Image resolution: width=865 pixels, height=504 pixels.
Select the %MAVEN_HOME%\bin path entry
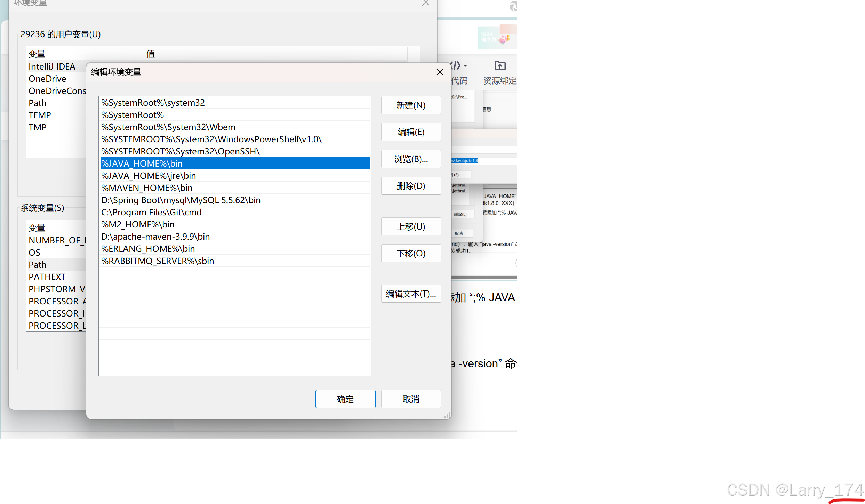pos(146,188)
